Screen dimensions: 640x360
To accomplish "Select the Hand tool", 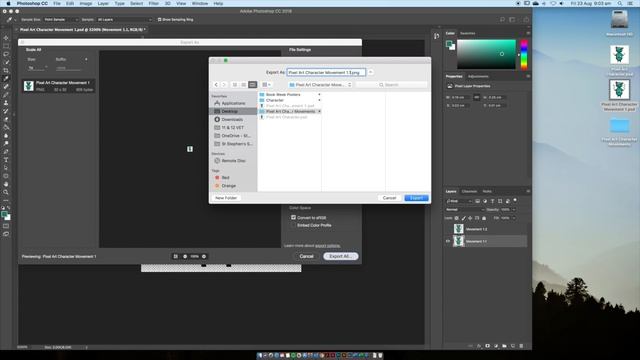I will tap(6, 184).
